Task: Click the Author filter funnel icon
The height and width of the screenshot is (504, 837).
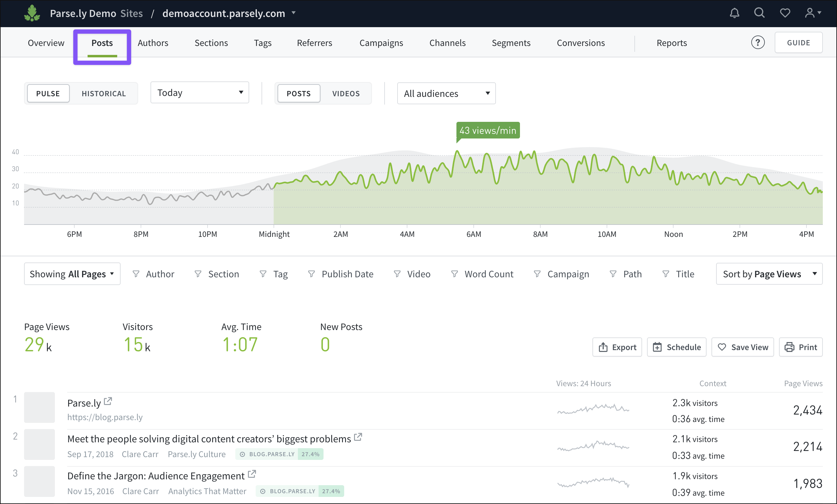Action: pos(136,274)
